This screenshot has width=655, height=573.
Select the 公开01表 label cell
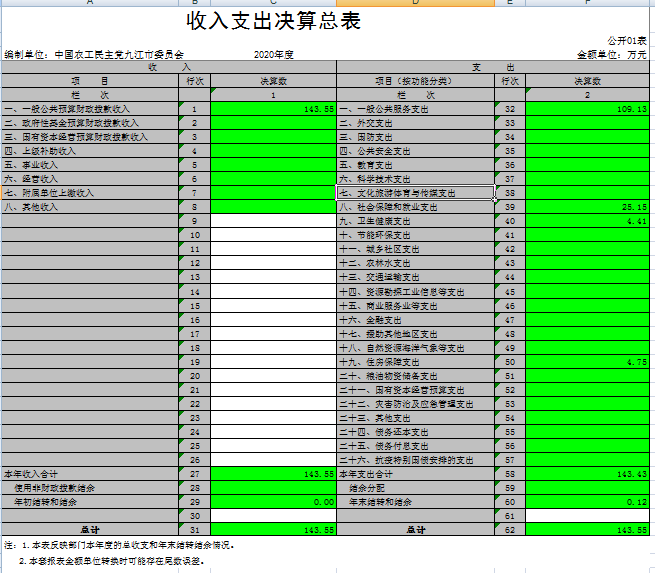coord(626,41)
